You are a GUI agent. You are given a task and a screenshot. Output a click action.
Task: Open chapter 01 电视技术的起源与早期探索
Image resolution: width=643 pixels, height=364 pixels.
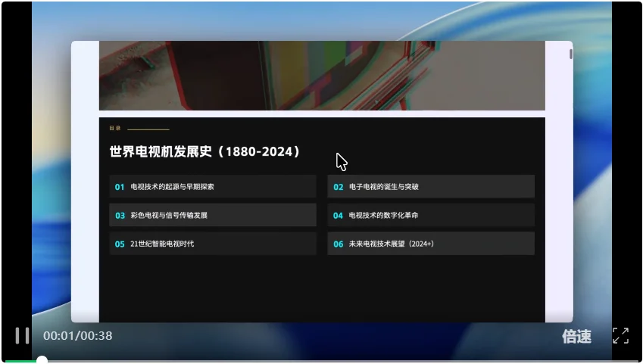pos(213,186)
